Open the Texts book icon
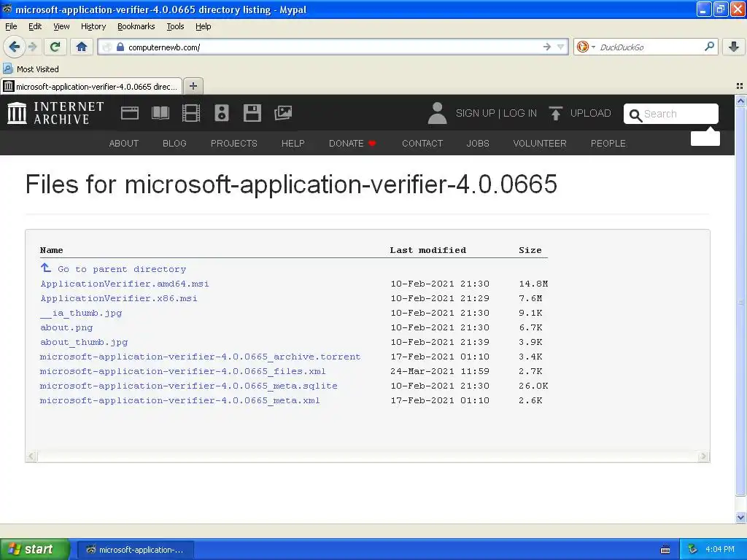Screen dimensions: 747x560 160,113
